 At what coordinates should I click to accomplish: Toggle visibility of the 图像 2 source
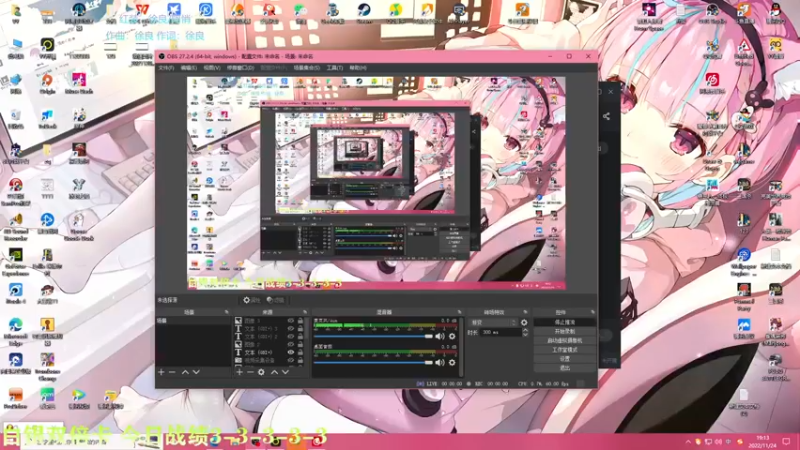pyautogui.click(x=291, y=344)
